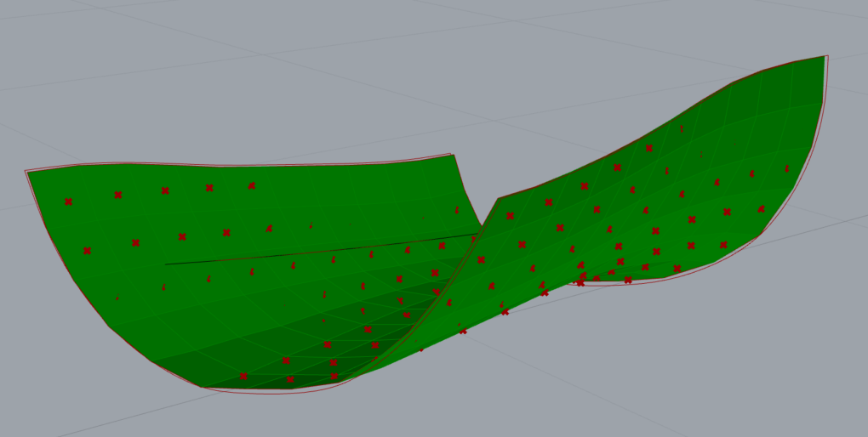This screenshot has width=868, height=437.
Task: Click leftmost red X in the left surface's second row
Action: 87,251
